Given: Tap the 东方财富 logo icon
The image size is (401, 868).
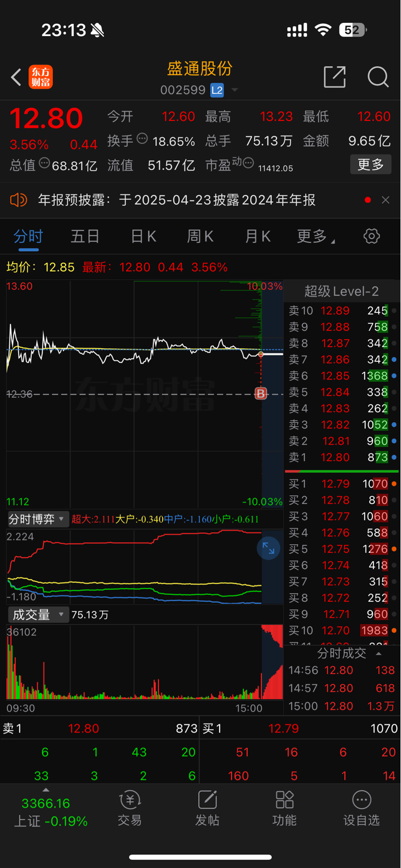Looking at the screenshot, I should [x=41, y=77].
